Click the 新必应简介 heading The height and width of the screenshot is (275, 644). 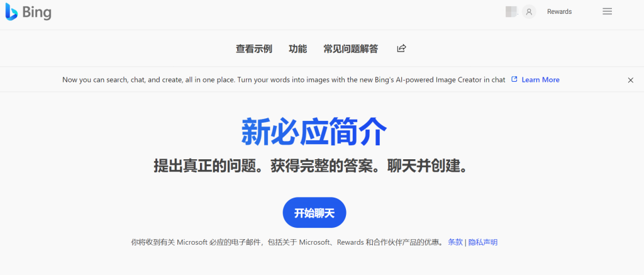[x=314, y=132]
